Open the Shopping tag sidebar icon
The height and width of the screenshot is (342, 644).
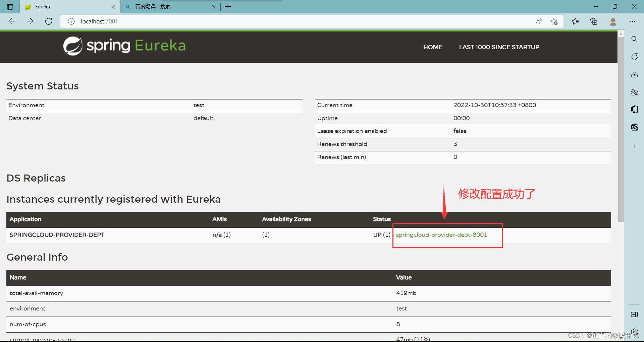coord(634,57)
